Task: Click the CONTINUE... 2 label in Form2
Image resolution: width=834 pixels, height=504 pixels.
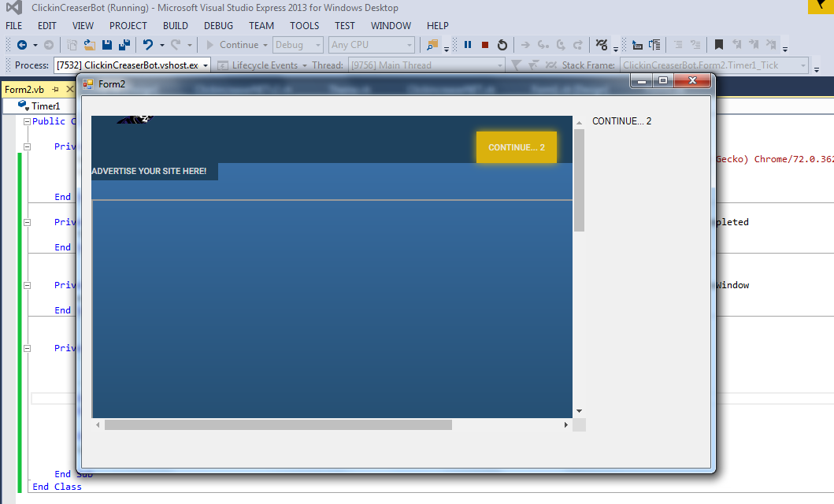Action: 622,121
